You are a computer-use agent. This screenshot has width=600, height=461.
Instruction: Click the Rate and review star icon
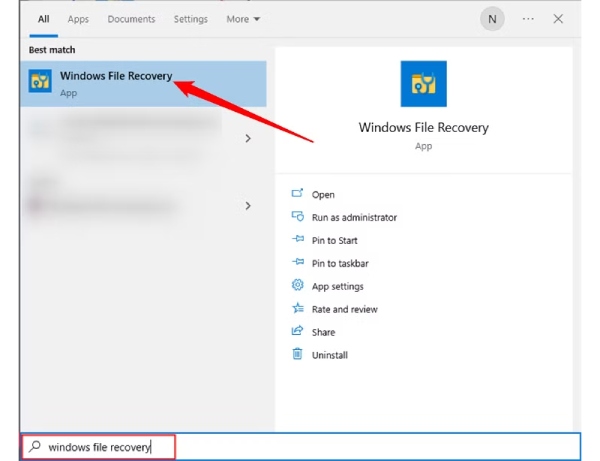click(297, 309)
